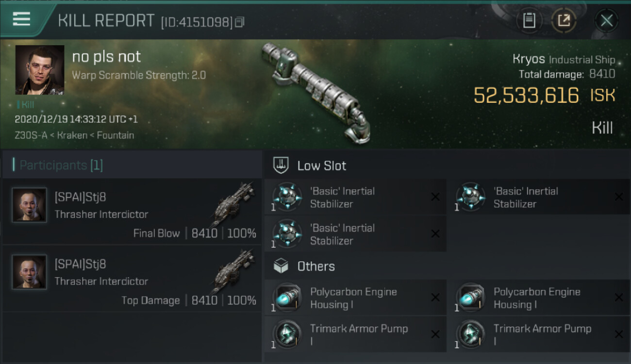The image size is (631, 364).
Task: Click the X beside left Trimark Armor Pump
Action: 435,334
